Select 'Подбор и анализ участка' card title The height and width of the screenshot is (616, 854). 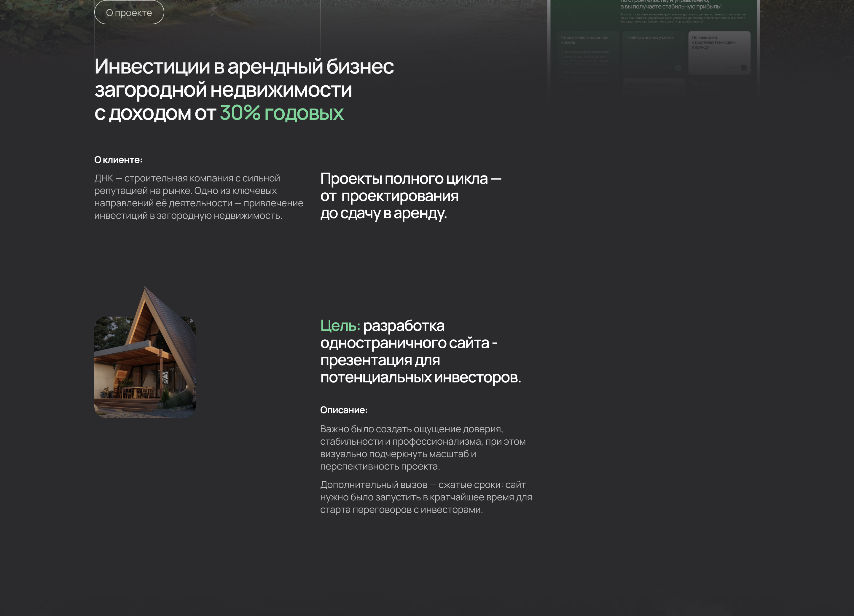[650, 38]
